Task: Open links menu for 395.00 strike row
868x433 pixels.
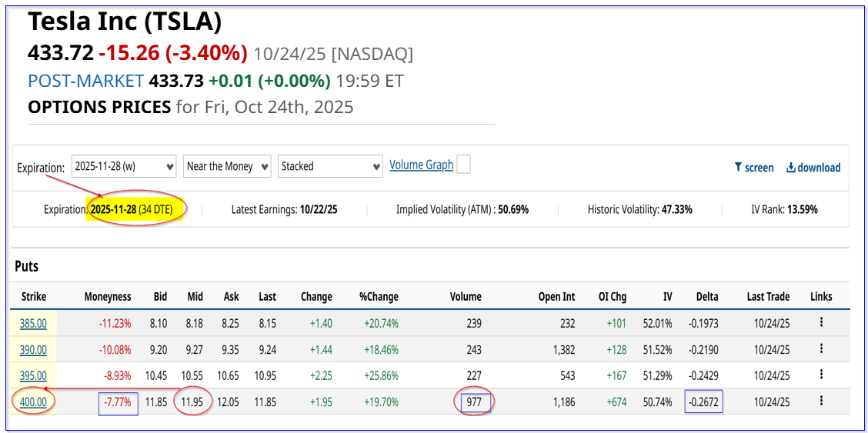Action: point(821,375)
